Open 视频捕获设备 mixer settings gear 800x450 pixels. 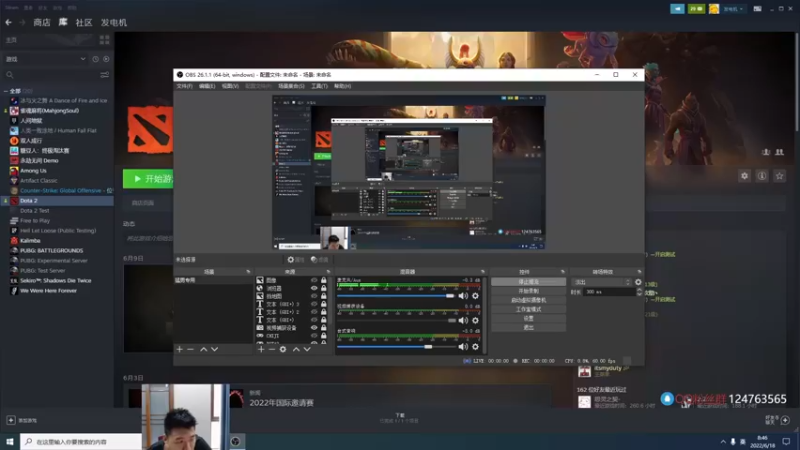pyautogui.click(x=476, y=320)
